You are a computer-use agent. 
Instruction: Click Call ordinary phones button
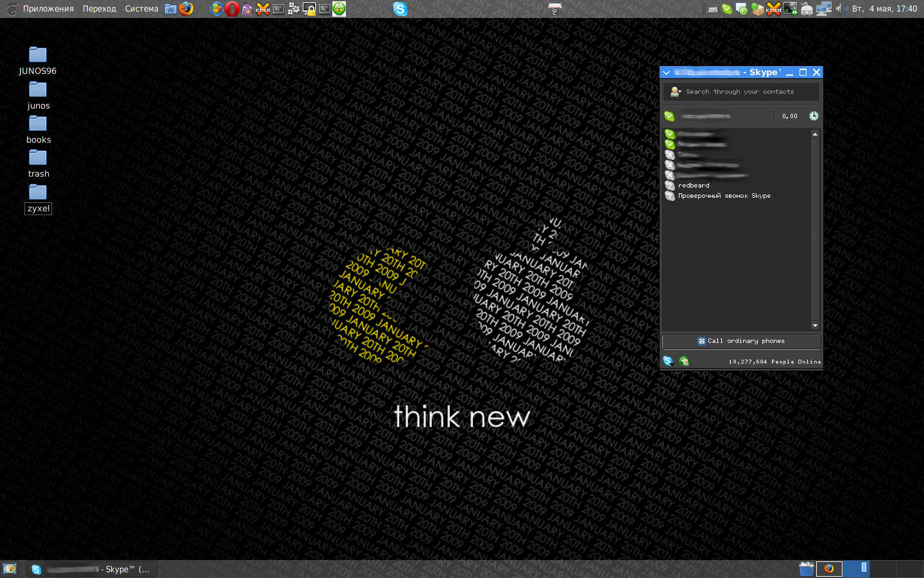pyautogui.click(x=741, y=341)
